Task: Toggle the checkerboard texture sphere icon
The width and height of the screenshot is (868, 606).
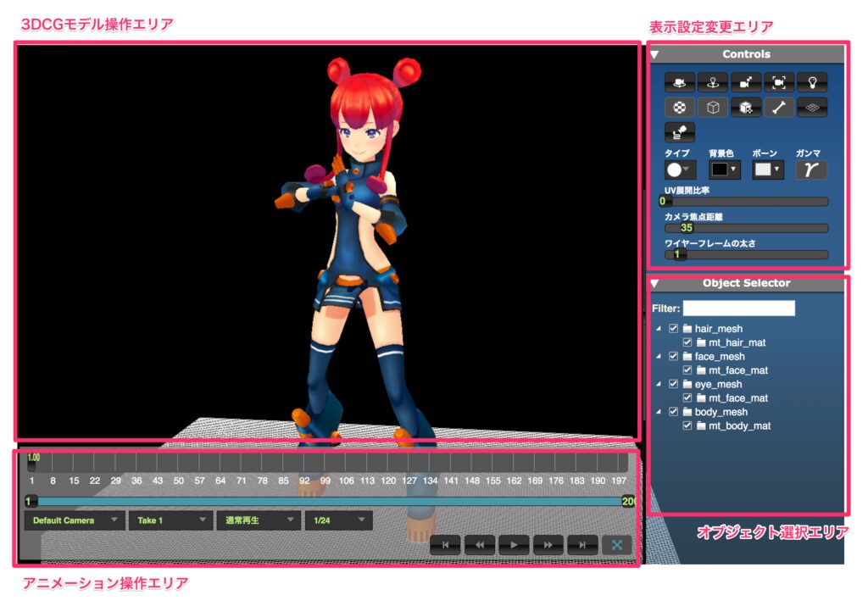Action: pyautogui.click(x=680, y=108)
